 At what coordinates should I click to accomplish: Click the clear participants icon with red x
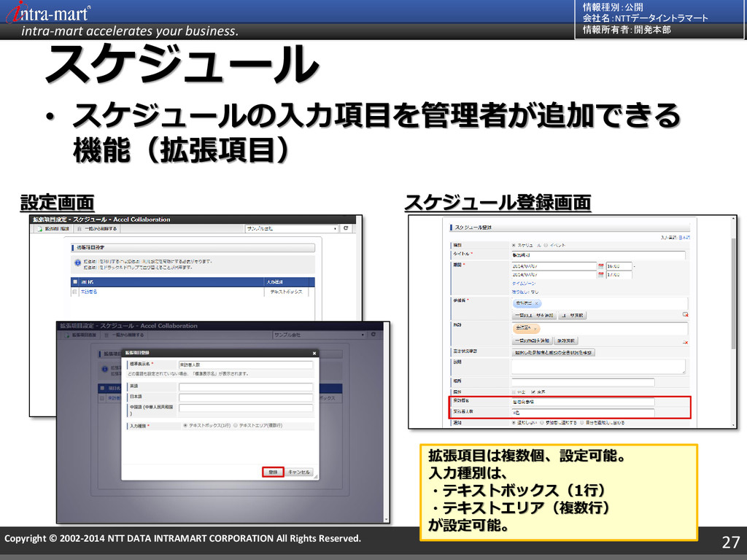pyautogui.click(x=685, y=315)
